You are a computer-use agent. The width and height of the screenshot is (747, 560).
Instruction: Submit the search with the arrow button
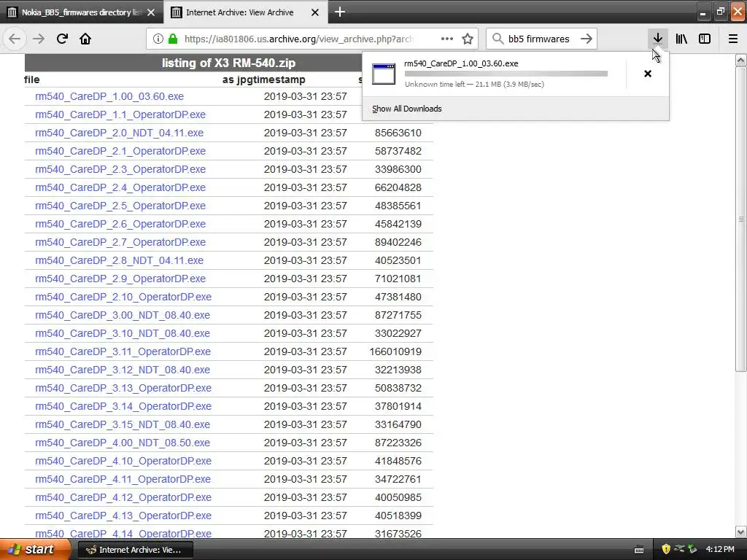pyautogui.click(x=587, y=39)
